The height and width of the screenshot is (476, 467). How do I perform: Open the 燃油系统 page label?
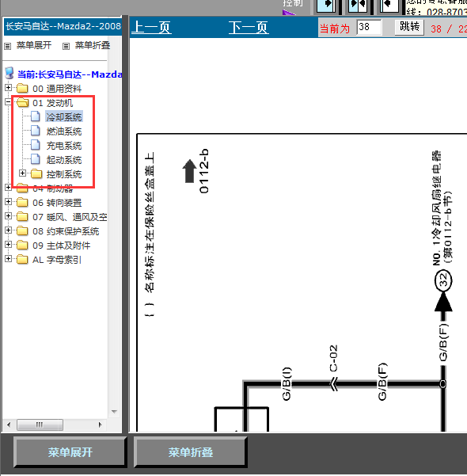point(64,131)
